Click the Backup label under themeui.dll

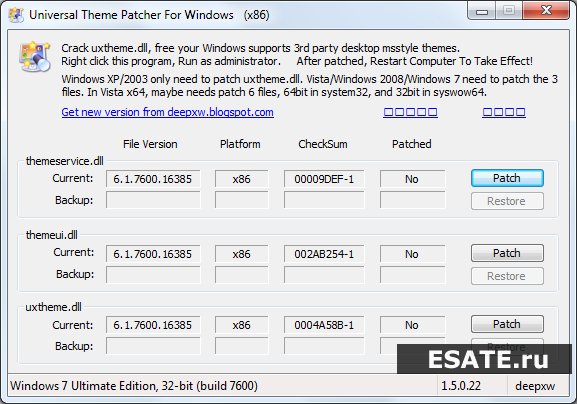(75, 274)
